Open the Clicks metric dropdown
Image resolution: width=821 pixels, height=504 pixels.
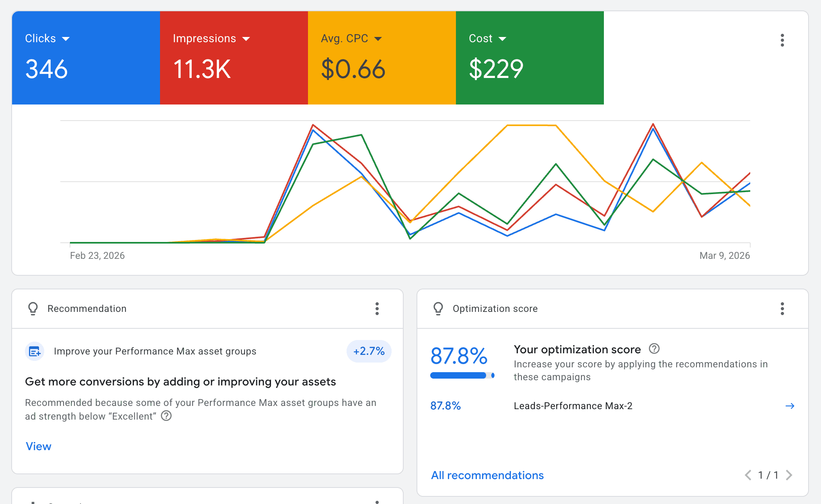coord(66,39)
